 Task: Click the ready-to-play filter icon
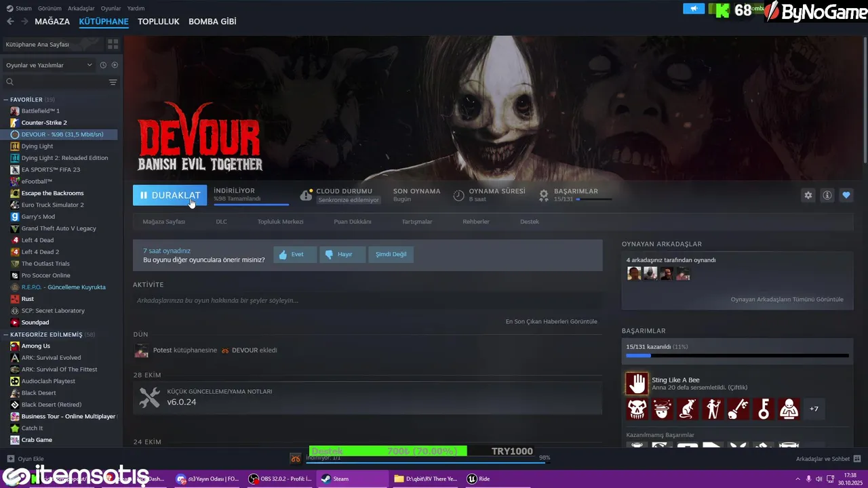tap(115, 65)
